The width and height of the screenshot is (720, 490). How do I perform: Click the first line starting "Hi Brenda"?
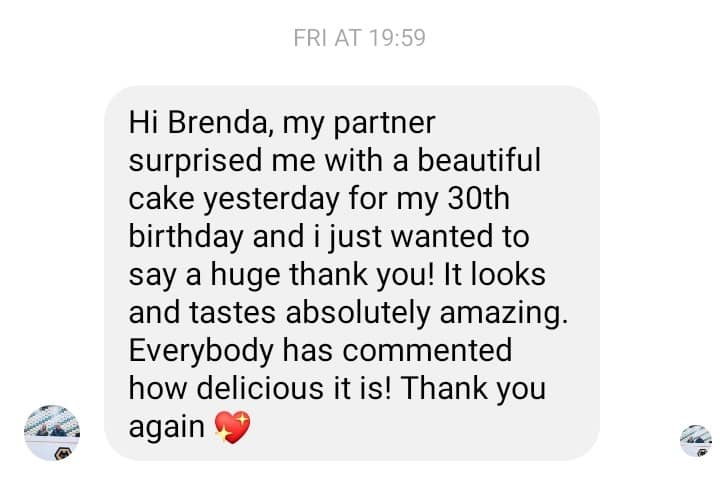point(283,123)
